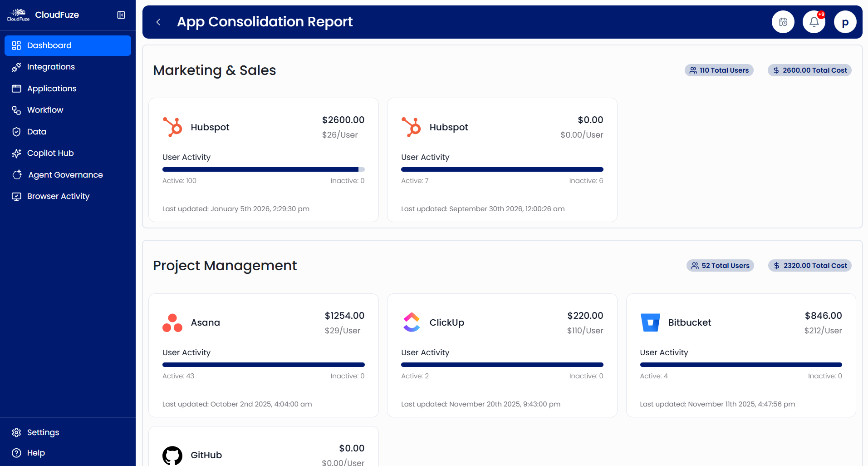
Task: Click the Bitbucket logo
Action: click(x=650, y=322)
